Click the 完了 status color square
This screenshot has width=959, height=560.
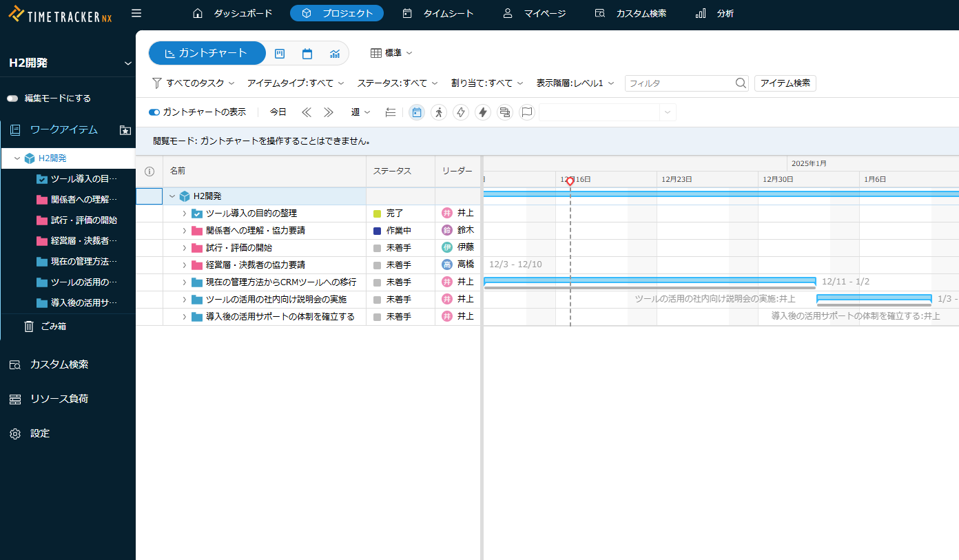[377, 214]
